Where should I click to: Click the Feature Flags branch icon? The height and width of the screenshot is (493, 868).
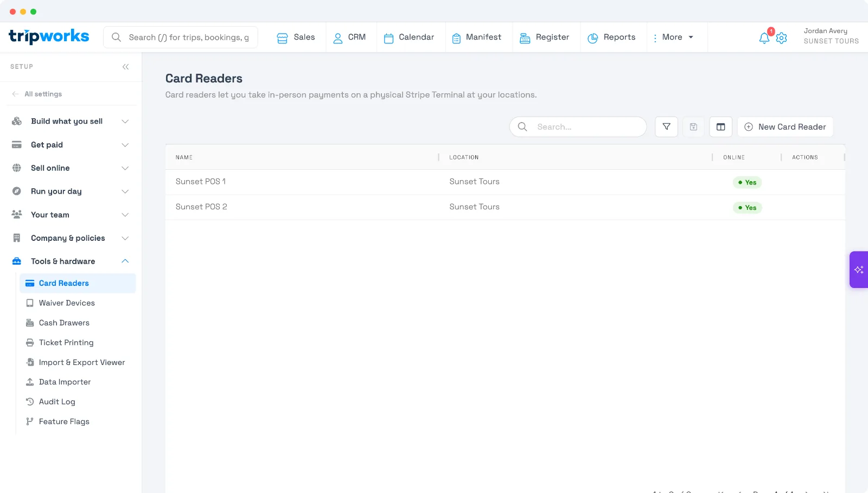pos(30,421)
